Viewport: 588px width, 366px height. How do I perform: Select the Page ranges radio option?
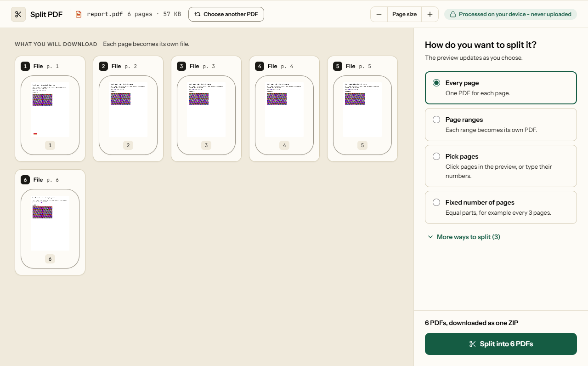coord(501,125)
